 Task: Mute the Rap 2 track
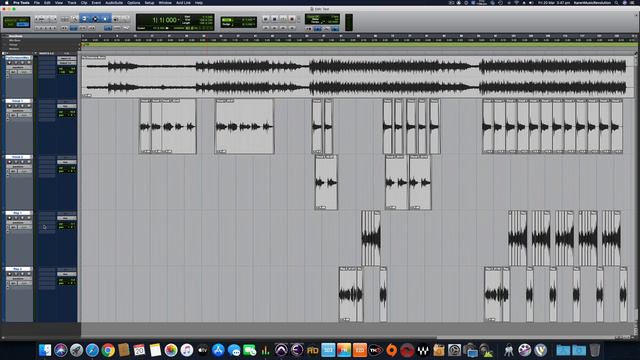(x=29, y=274)
